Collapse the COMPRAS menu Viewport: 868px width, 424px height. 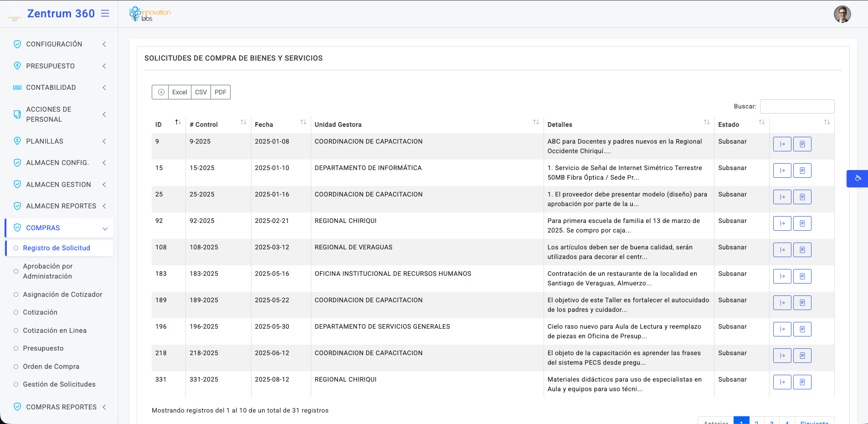coord(59,228)
